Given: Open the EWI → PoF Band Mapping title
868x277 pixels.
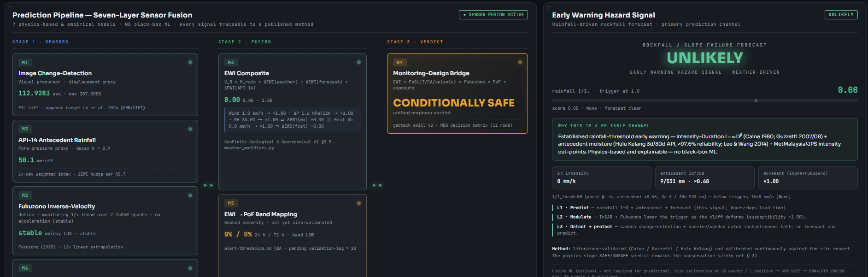Looking at the screenshot, I should pyautogui.click(x=261, y=214).
